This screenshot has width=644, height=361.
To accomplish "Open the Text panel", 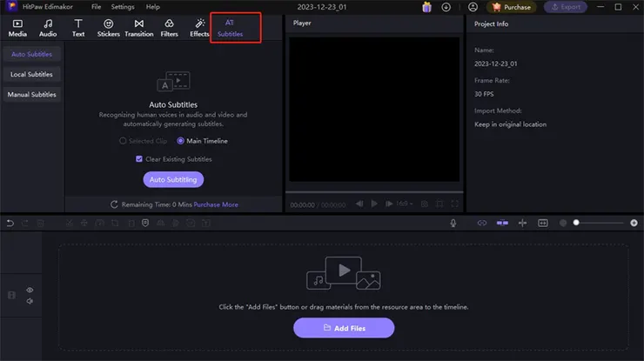I will (x=78, y=28).
